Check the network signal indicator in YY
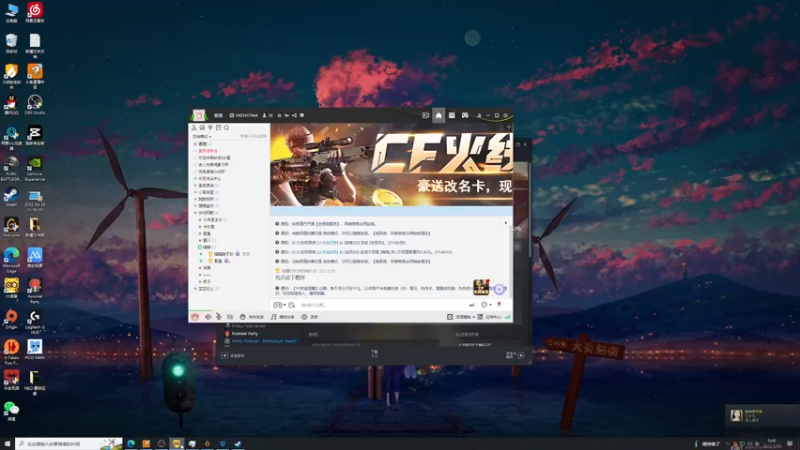The height and width of the screenshot is (450, 800). (508, 317)
